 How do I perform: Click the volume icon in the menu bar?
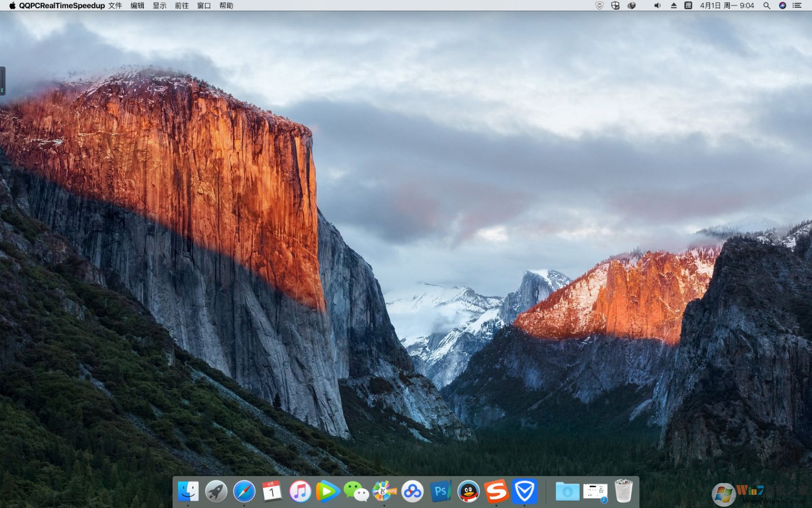tap(657, 6)
